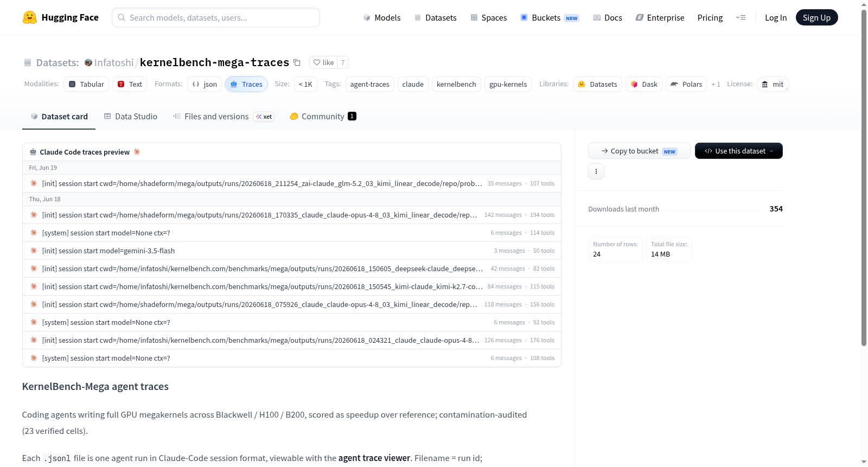Click the Number of rows stat box

point(615,250)
